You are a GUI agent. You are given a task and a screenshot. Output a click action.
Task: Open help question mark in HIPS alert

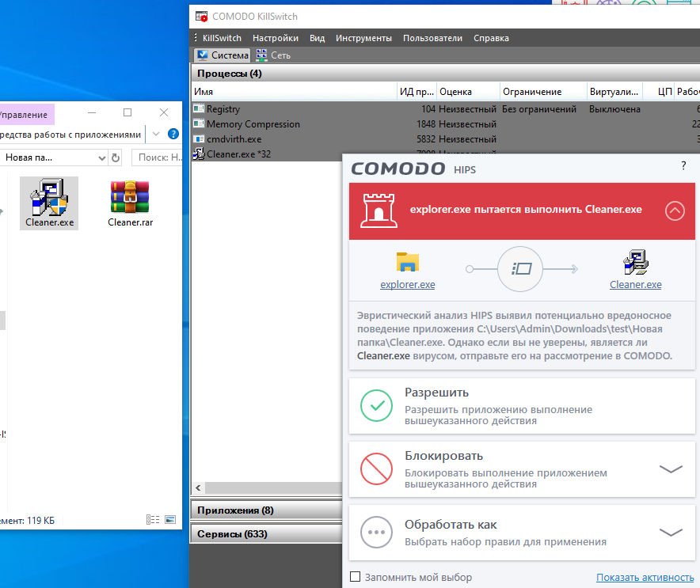tap(683, 165)
